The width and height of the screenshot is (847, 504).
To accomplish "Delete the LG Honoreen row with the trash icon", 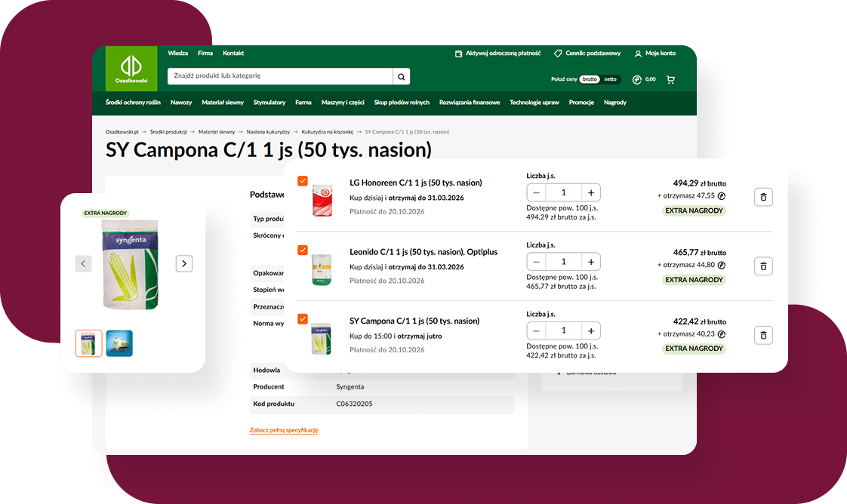I will pos(763,197).
